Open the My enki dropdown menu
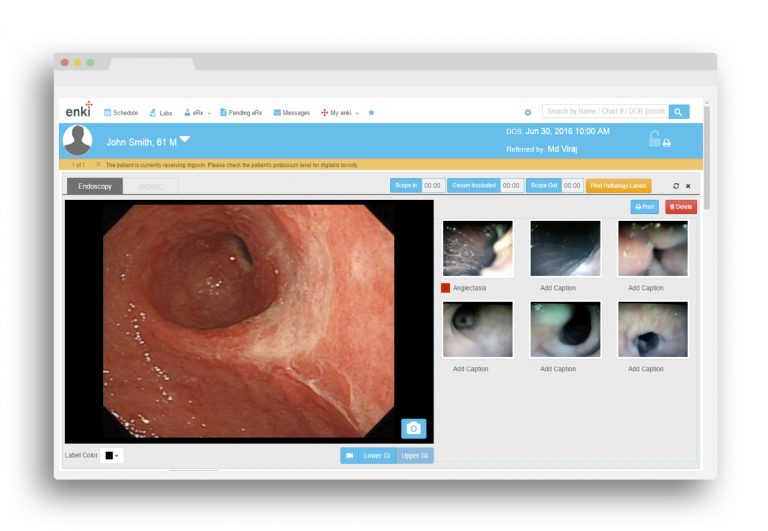The width and height of the screenshot is (768, 531). click(340, 113)
